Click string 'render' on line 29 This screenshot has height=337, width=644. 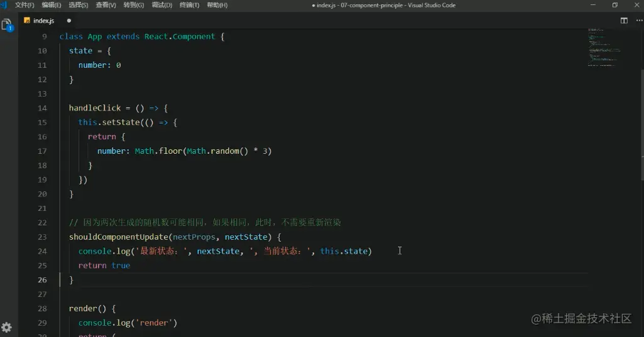coord(154,323)
